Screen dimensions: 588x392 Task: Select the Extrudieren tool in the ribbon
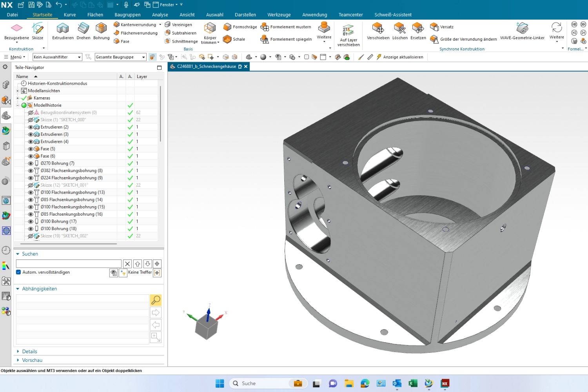click(63, 31)
